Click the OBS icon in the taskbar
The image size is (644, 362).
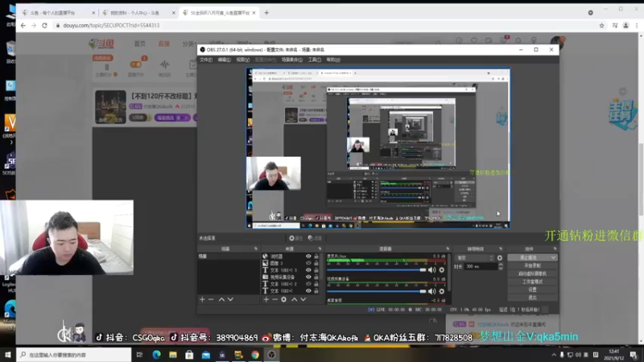[x=271, y=355]
